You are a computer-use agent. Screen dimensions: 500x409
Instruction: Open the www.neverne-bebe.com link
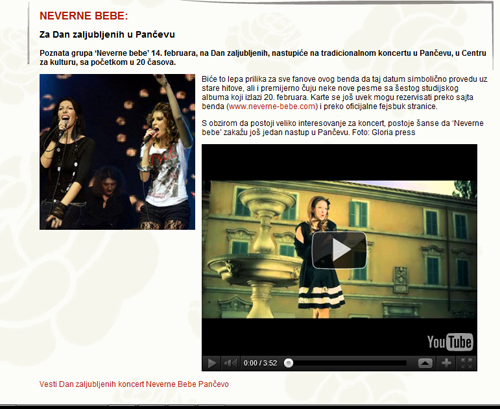pyautogui.click(x=272, y=106)
